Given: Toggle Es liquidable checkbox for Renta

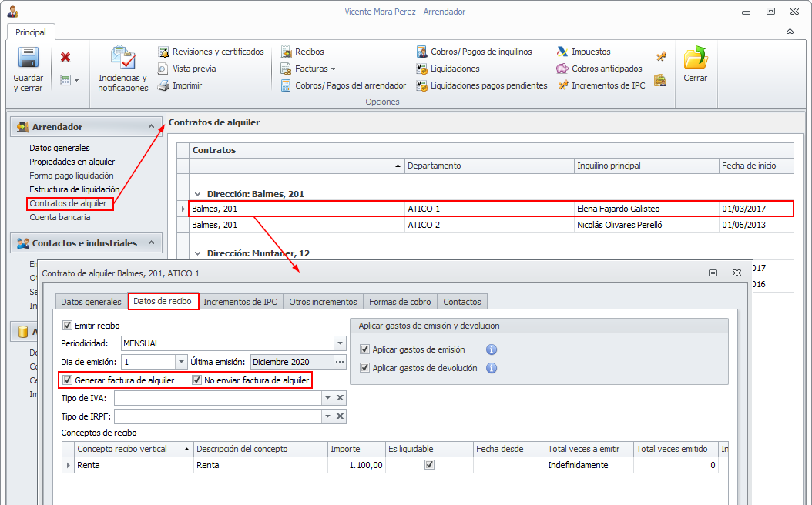Looking at the screenshot, I should click(429, 465).
